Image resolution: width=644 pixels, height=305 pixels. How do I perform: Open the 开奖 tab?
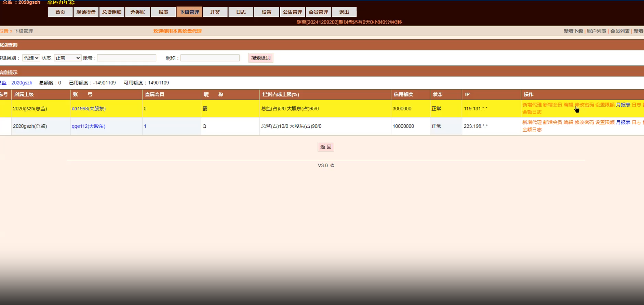(x=215, y=12)
